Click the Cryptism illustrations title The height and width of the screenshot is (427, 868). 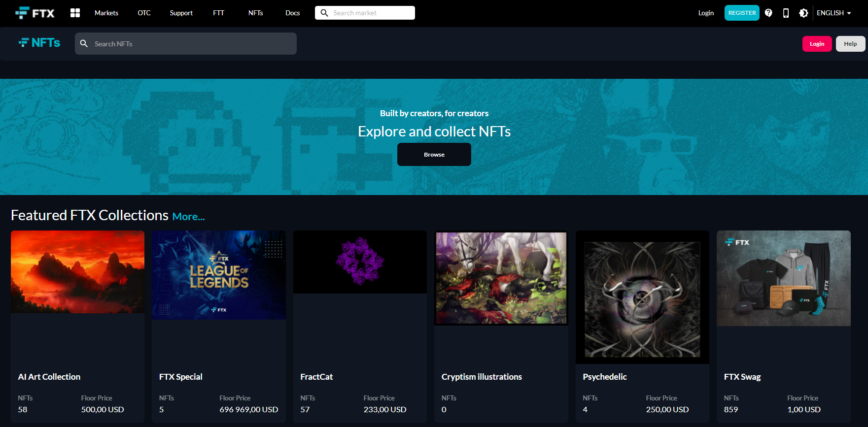(482, 377)
